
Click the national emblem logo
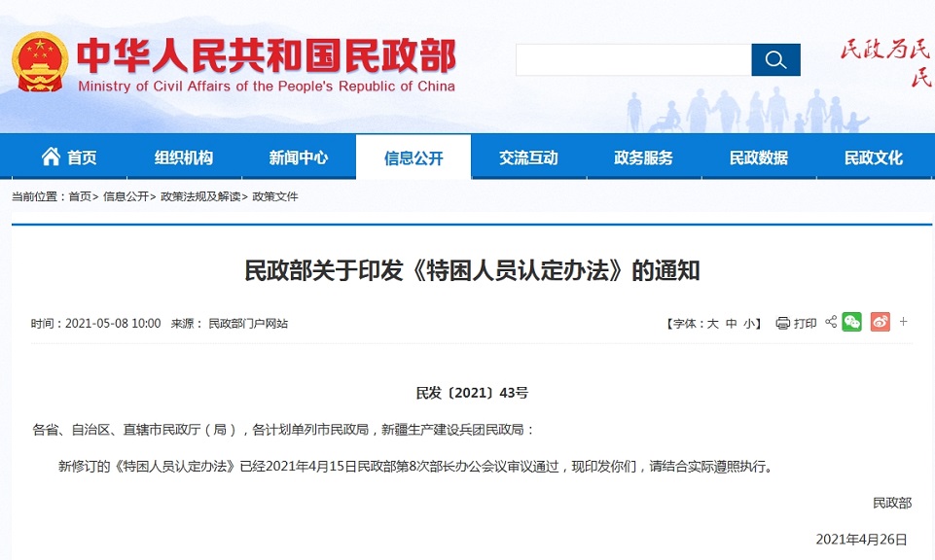(40, 62)
